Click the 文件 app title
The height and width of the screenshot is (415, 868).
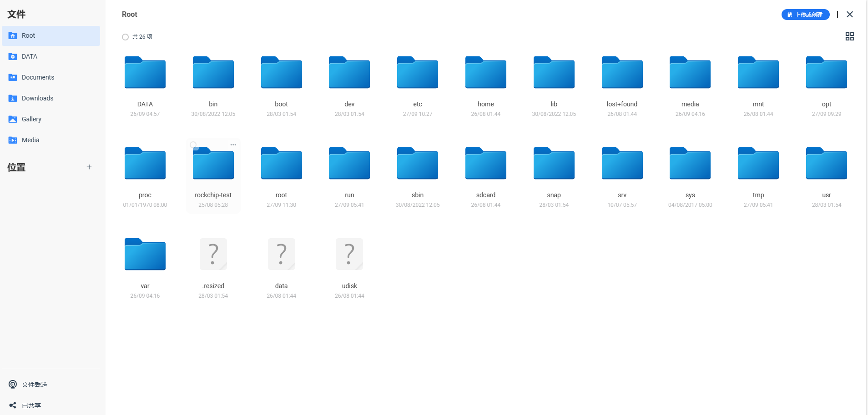click(16, 15)
